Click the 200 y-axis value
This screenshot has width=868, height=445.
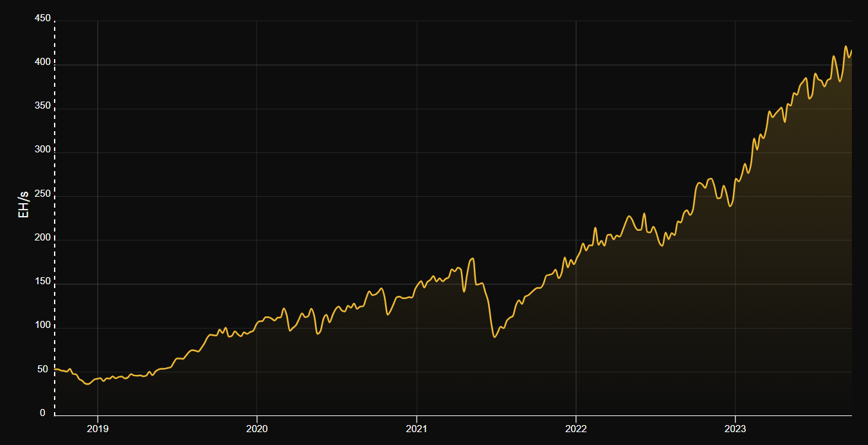(42, 238)
